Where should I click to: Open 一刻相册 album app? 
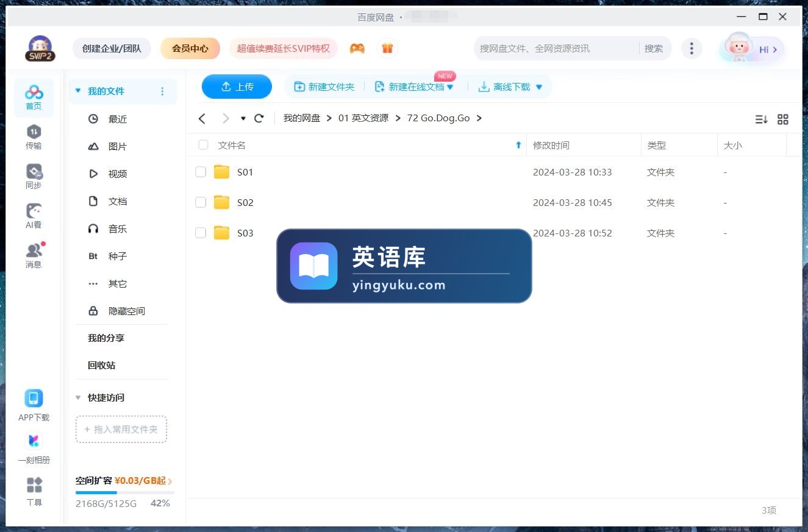(34, 448)
